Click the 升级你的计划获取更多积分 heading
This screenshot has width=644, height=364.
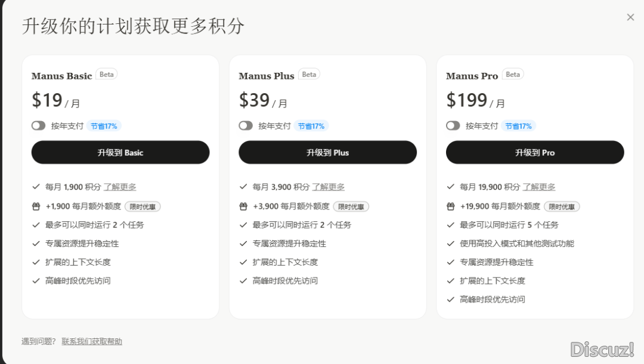(133, 26)
